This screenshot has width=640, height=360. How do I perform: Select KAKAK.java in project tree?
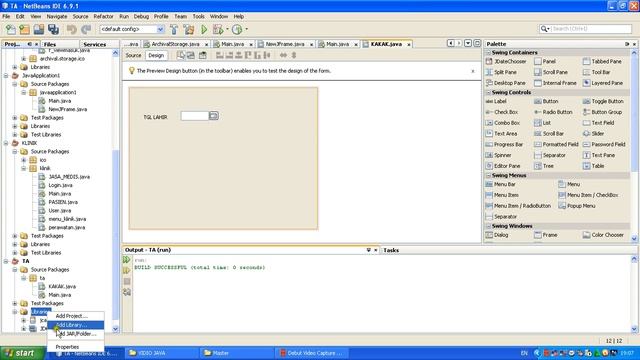pos(62,287)
